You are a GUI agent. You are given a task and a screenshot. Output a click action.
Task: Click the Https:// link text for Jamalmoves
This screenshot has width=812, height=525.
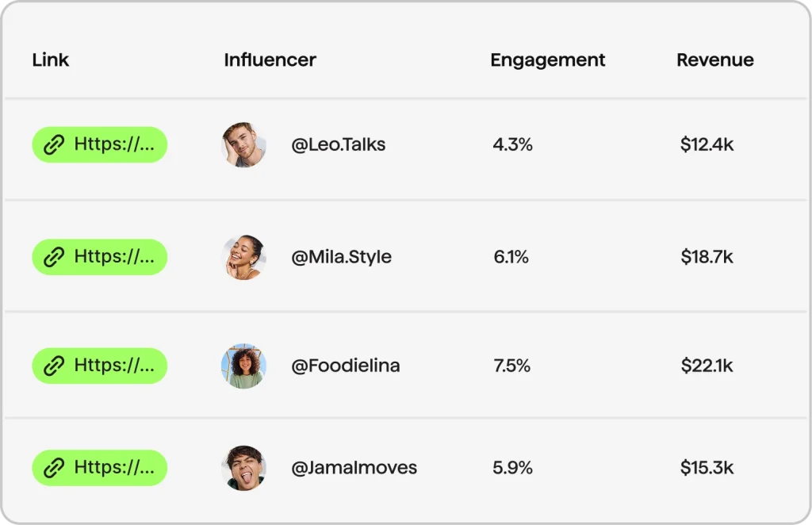[114, 467]
